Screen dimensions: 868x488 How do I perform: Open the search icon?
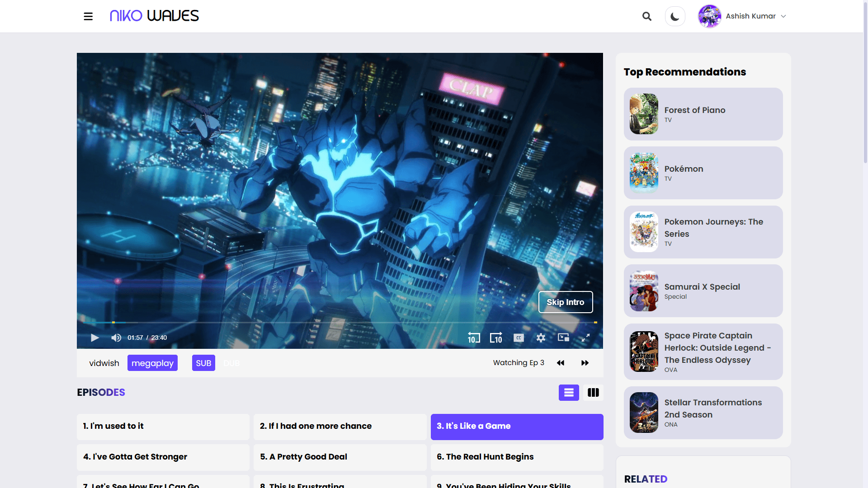pos(647,16)
